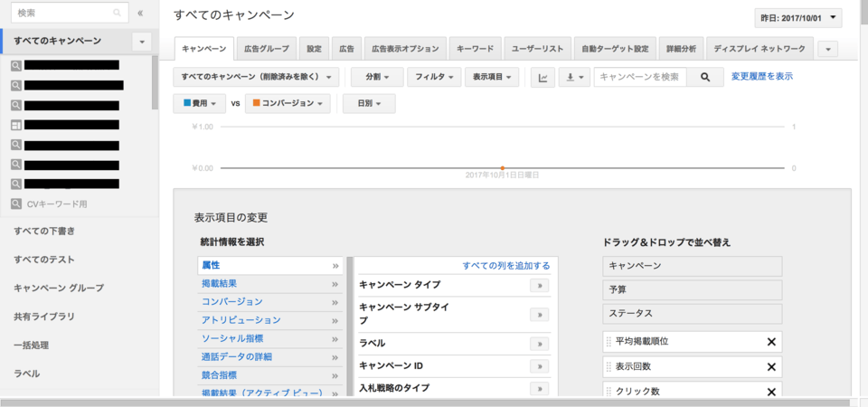Add キャンペーン ID column with arrow button

(539, 366)
